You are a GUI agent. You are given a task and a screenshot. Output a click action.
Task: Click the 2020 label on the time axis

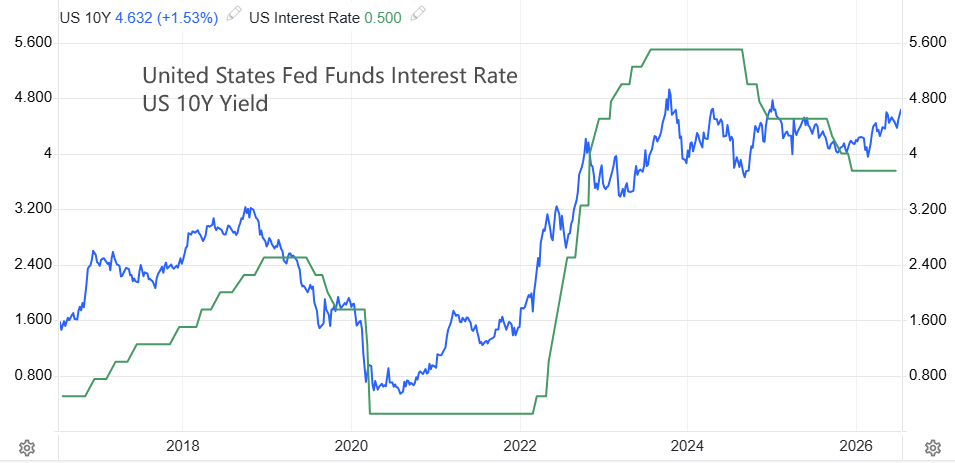[x=351, y=446]
